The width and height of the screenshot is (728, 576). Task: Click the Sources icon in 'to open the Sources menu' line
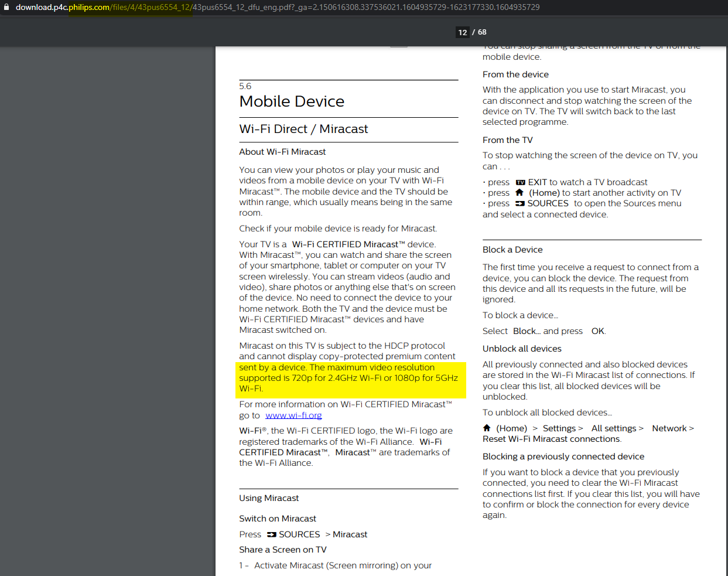(520, 203)
